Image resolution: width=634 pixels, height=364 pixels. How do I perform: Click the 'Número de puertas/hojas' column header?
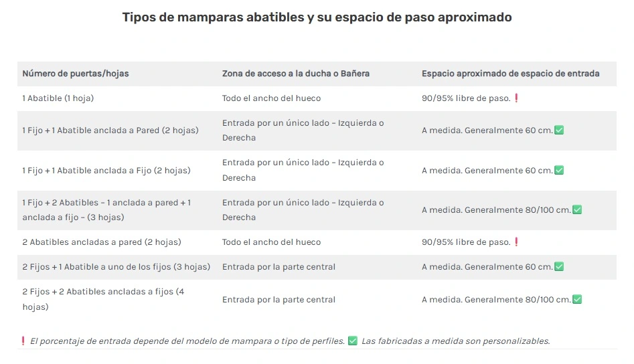pos(76,74)
